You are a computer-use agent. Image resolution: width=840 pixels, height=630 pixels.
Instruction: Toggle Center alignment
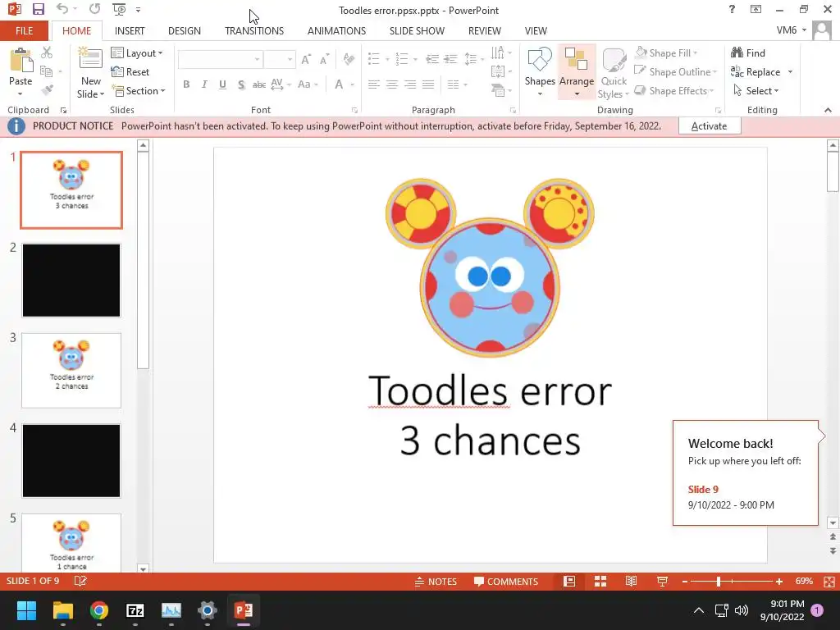392,84
